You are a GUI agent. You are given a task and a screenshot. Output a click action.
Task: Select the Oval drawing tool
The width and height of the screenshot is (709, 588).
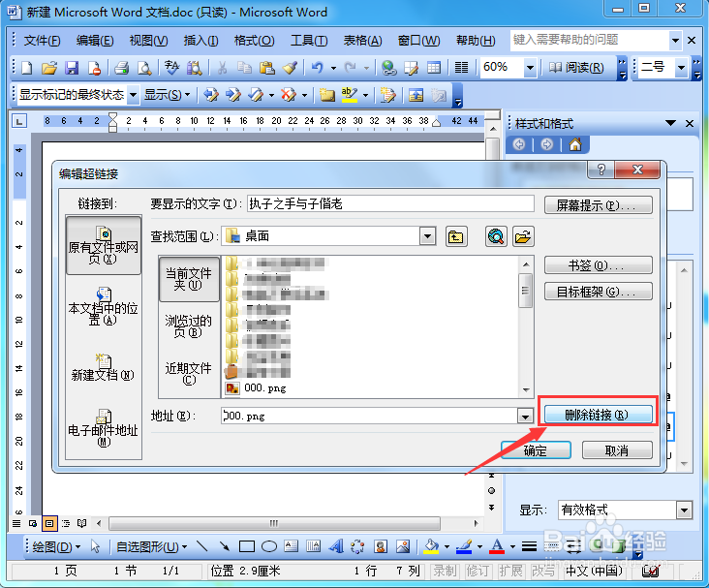[x=269, y=546]
